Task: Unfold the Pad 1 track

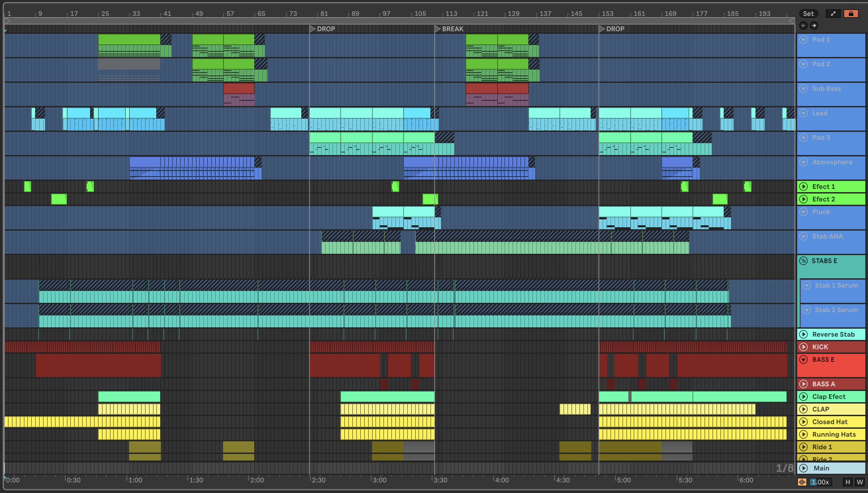Action: point(803,40)
